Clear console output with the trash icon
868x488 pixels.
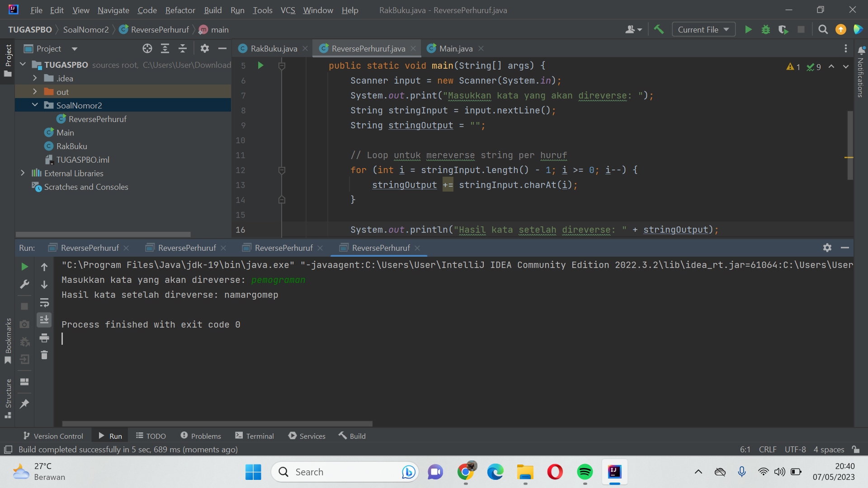[x=44, y=355]
